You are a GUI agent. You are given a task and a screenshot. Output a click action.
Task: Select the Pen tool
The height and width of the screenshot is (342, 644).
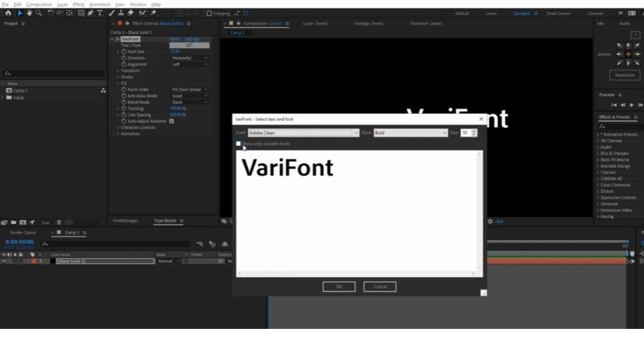[91, 13]
